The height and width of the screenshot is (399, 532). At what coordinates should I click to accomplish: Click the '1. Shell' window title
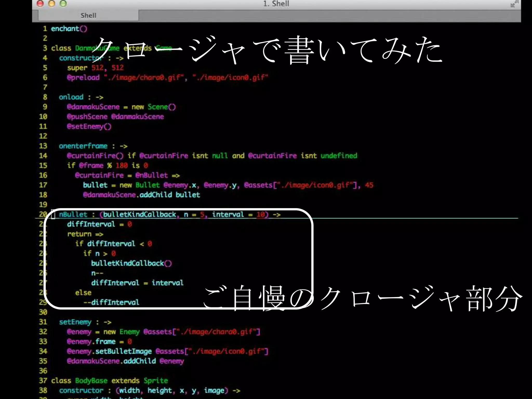click(276, 4)
